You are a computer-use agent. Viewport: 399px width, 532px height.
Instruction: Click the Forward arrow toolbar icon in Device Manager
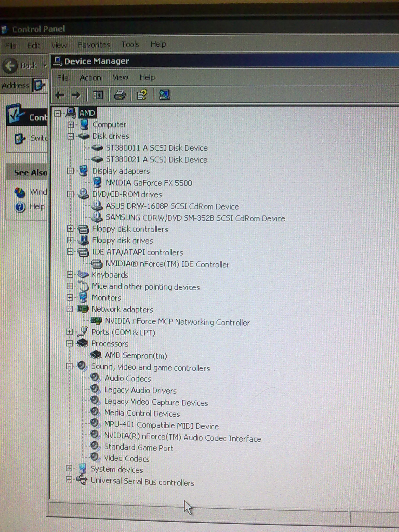pyautogui.click(x=76, y=95)
